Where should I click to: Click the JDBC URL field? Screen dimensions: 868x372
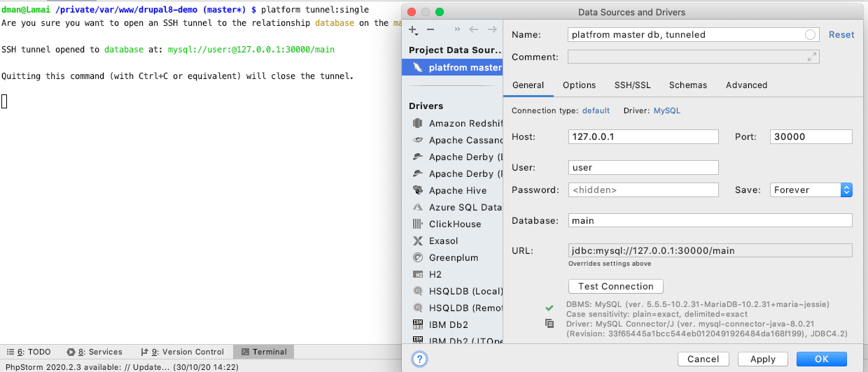pyautogui.click(x=710, y=250)
